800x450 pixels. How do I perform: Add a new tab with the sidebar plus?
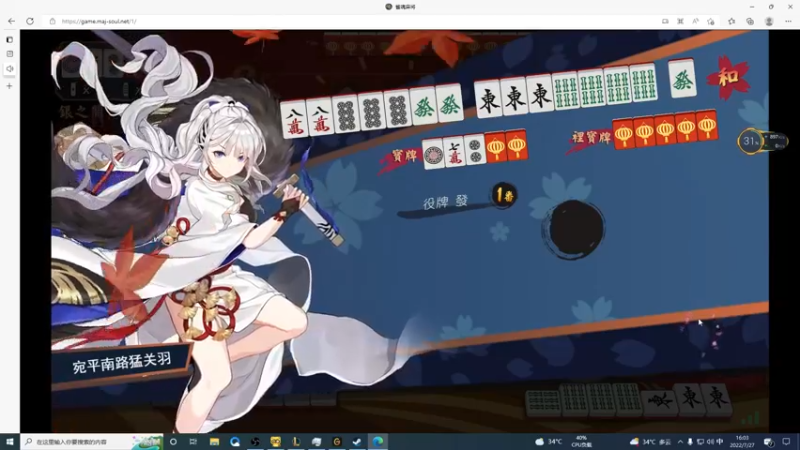10,86
